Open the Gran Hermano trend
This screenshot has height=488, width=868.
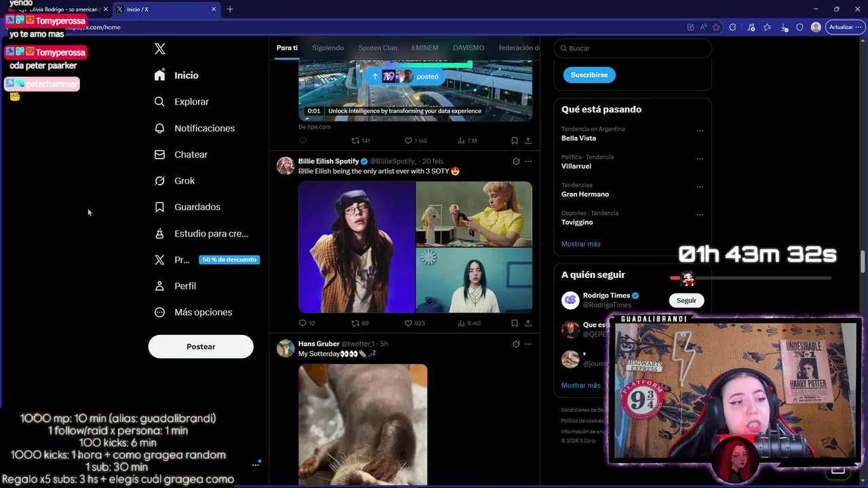coord(585,195)
